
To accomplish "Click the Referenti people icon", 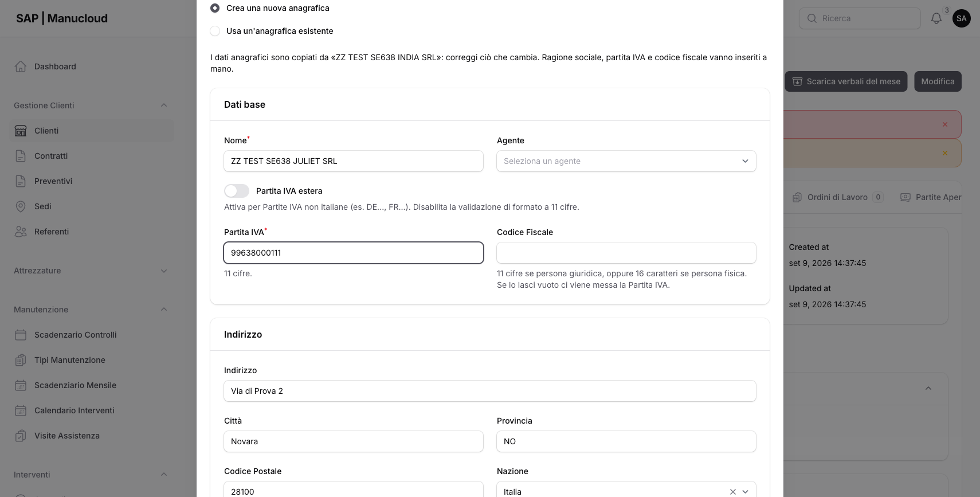I will (21, 232).
